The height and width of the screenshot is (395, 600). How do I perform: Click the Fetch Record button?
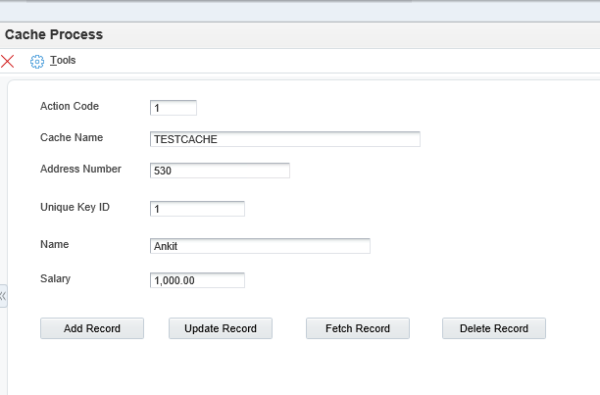click(x=358, y=328)
